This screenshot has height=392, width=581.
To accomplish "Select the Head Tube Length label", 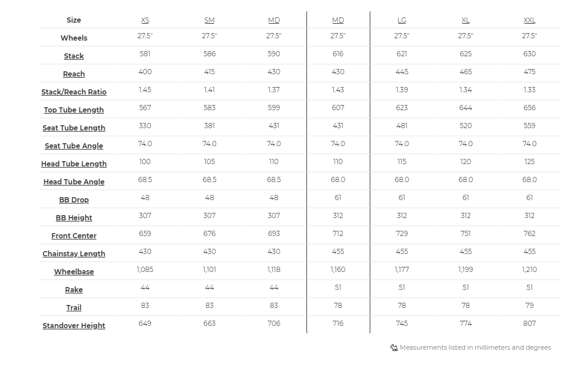I will coord(74,164).
